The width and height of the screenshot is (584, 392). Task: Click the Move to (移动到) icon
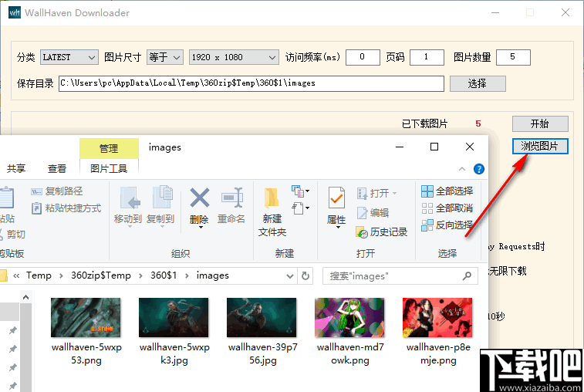click(x=130, y=198)
